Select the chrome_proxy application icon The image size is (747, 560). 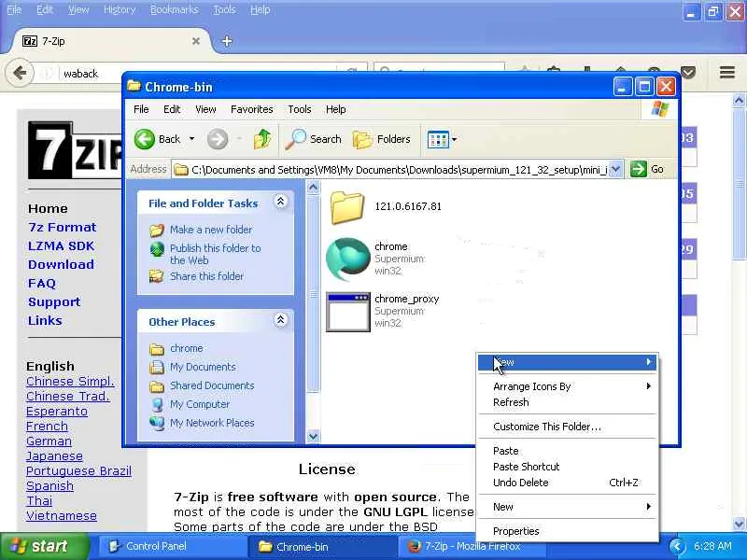(x=348, y=312)
